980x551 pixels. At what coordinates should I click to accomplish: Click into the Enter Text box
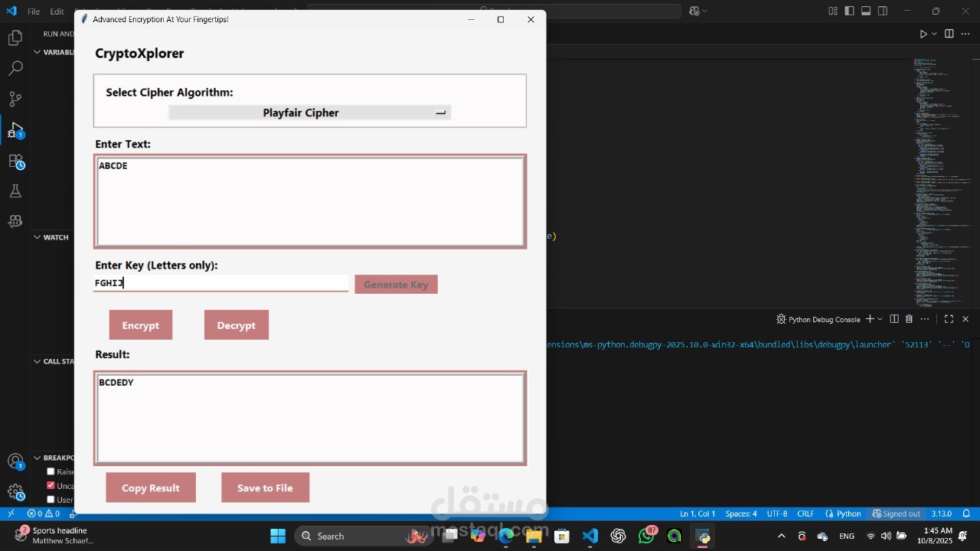click(310, 201)
